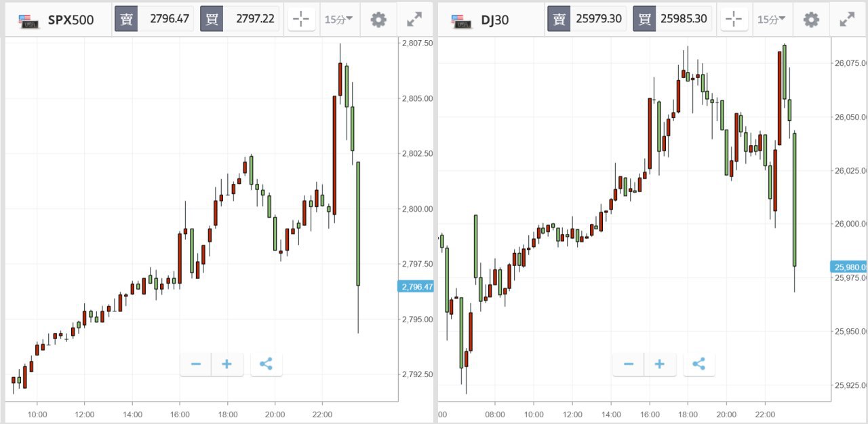This screenshot has width=868, height=424.
Task: Toggle crosshair tool on DJ30 chart
Action: click(x=734, y=20)
